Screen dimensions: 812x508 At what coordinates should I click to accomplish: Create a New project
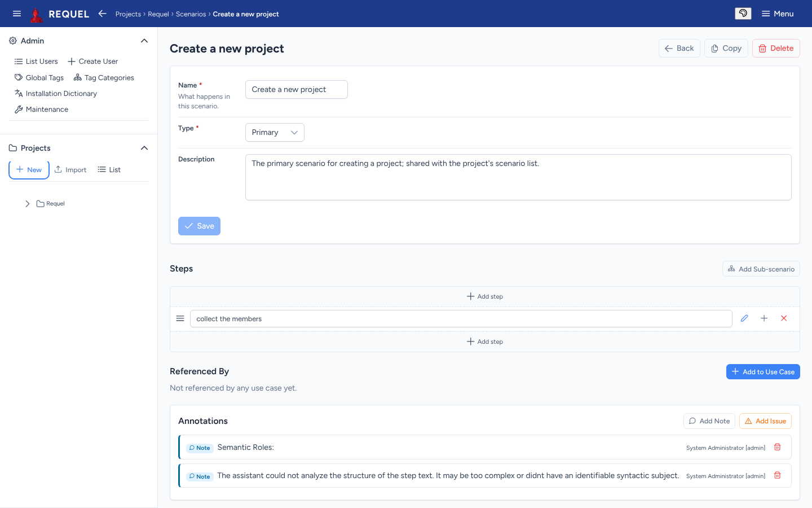[x=29, y=170]
